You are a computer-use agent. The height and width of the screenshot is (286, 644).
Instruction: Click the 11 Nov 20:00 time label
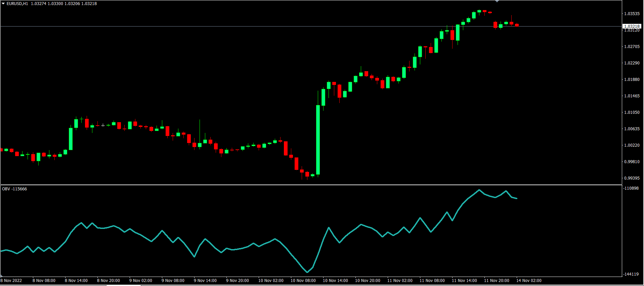coord(497,281)
